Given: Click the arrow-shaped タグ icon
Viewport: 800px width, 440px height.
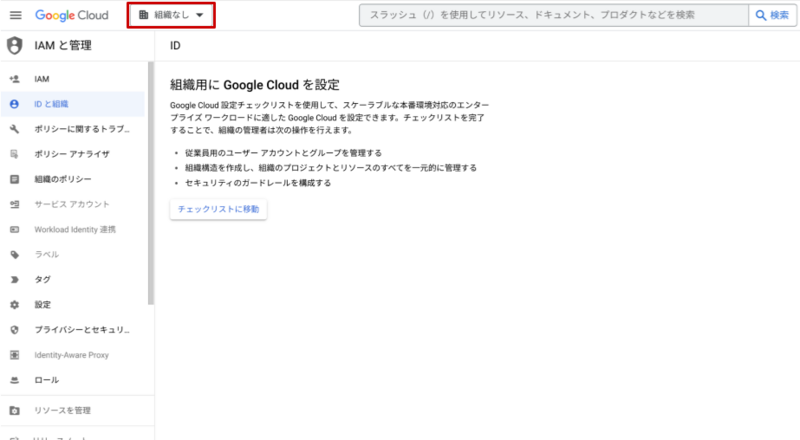Looking at the screenshot, I should click(x=14, y=280).
